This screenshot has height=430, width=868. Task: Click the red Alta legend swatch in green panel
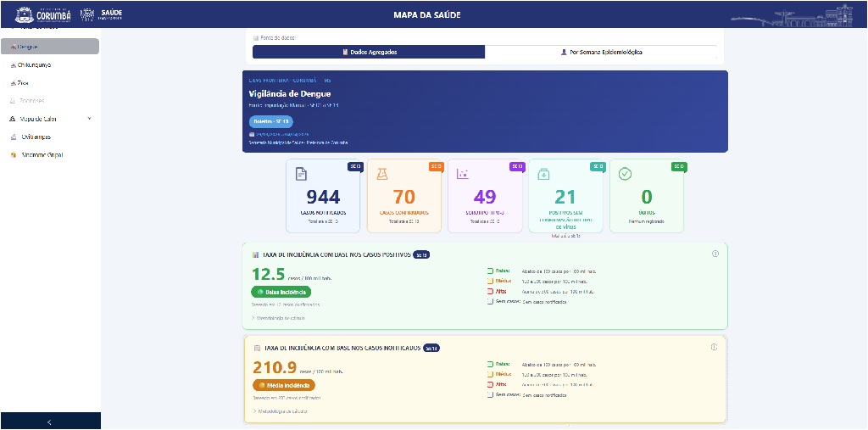(490, 291)
